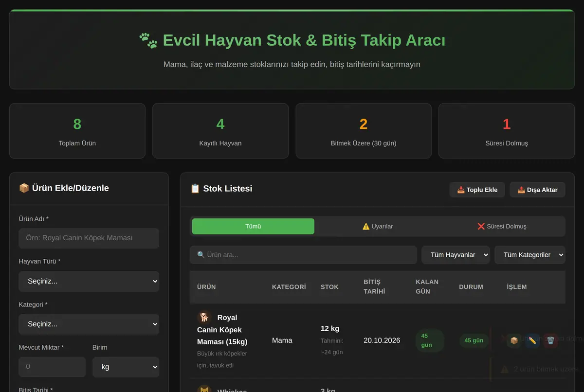Click the box icon beside Ürün Ekle/Düzenle

24,188
